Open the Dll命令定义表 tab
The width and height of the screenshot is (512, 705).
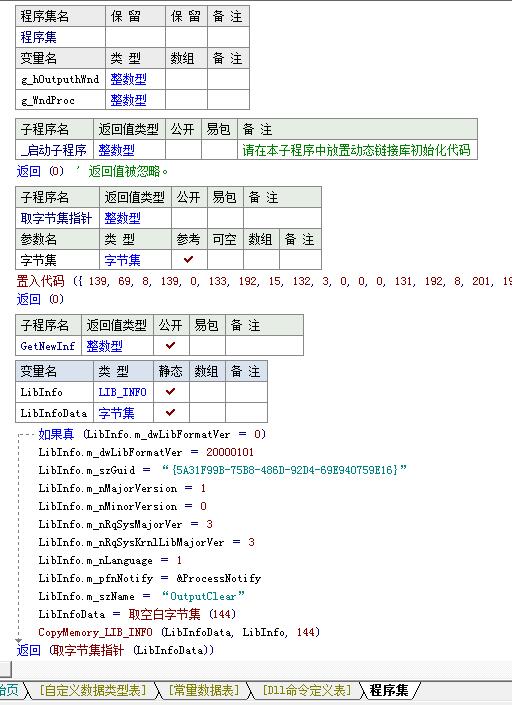[306, 690]
